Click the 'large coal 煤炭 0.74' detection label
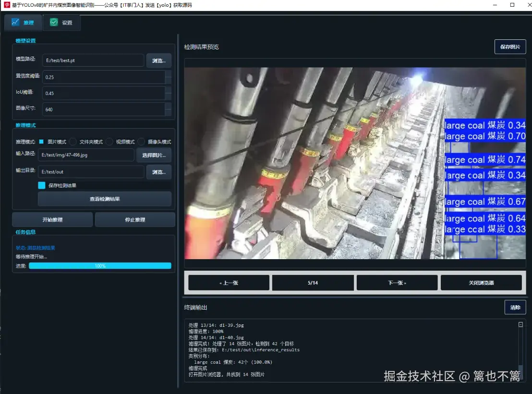 pos(485,159)
